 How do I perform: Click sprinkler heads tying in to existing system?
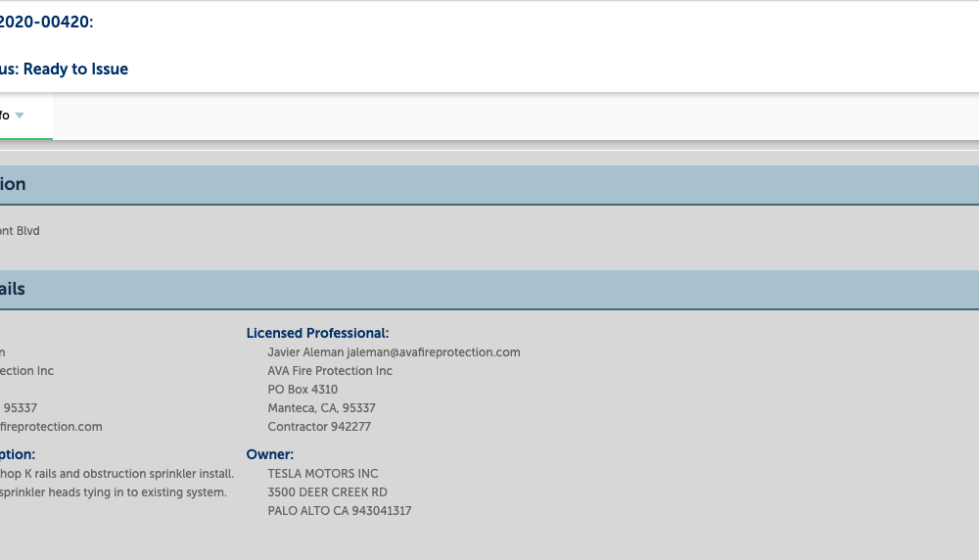[x=113, y=492]
